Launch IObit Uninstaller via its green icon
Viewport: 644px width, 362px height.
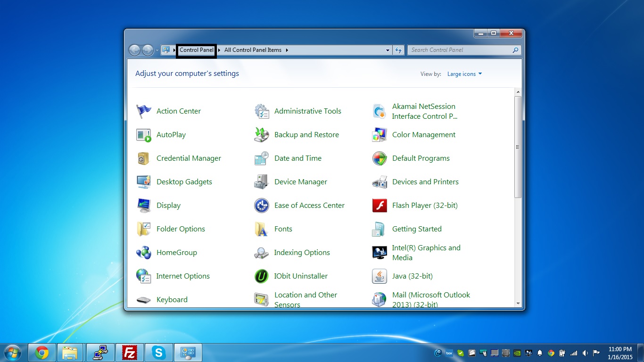tap(261, 276)
